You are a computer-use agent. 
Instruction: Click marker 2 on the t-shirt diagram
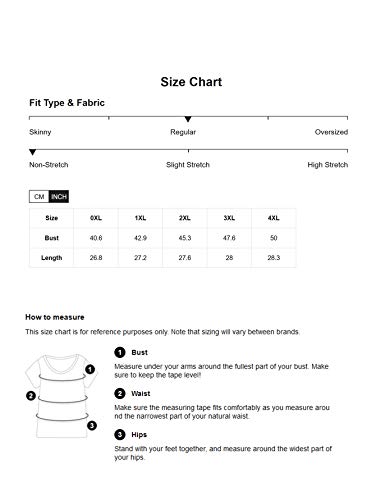tap(31, 396)
